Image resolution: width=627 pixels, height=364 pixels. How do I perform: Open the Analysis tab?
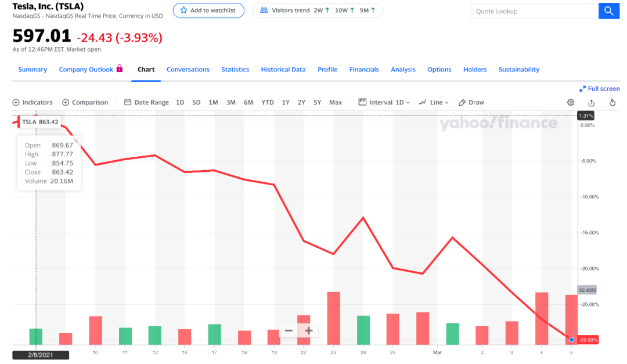point(403,70)
